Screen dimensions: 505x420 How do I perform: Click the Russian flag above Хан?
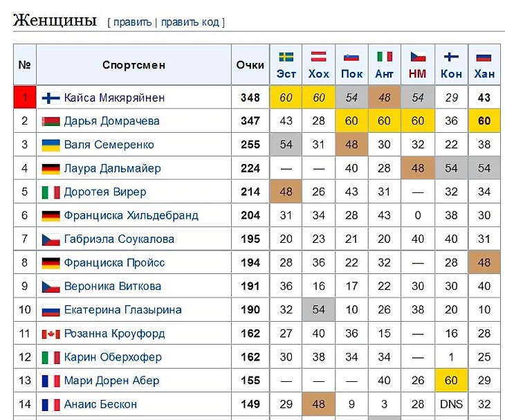coord(484,57)
